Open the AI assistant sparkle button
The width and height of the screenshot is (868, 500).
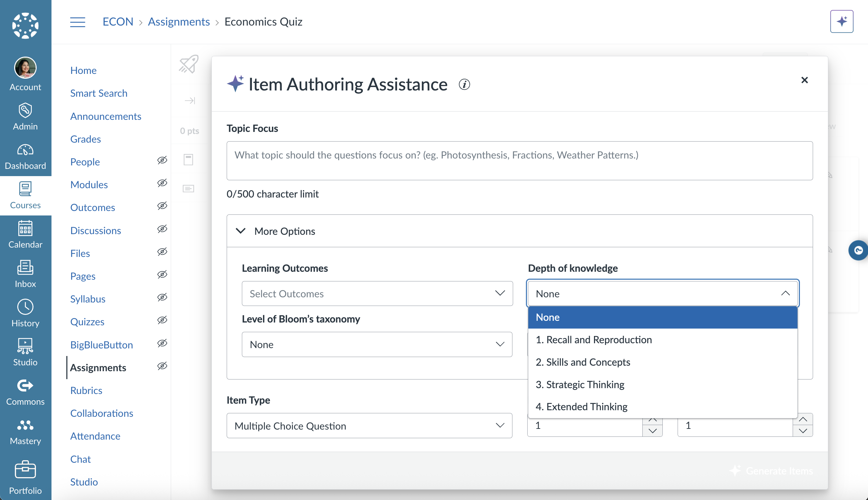point(841,21)
